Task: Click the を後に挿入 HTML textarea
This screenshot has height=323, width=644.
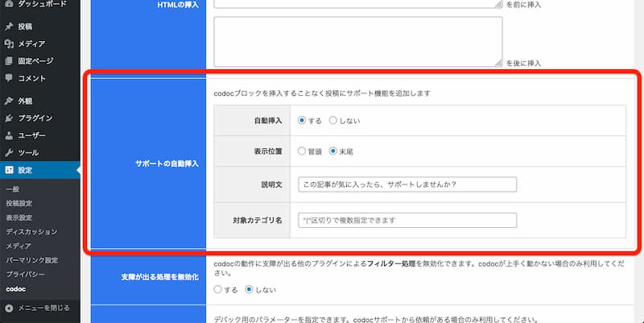Action: pyautogui.click(x=358, y=42)
